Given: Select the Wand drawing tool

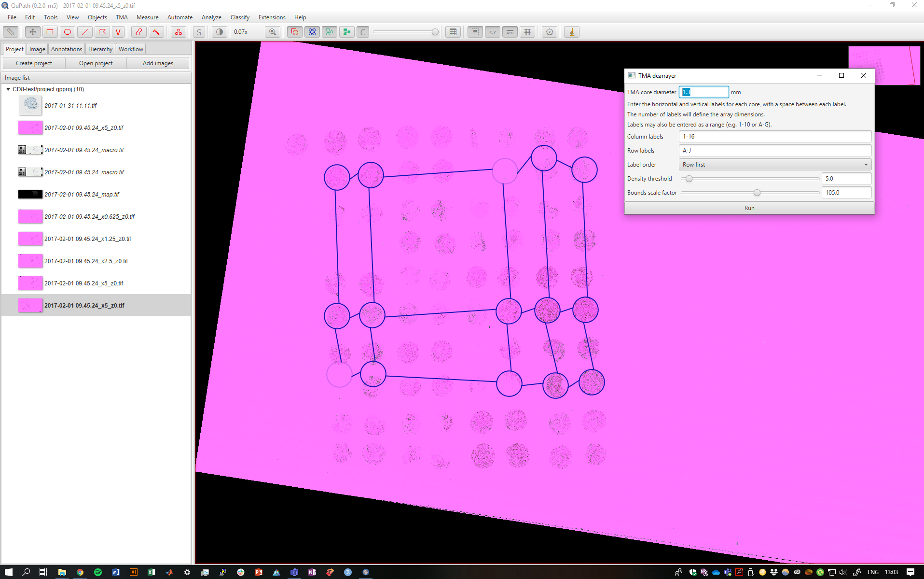Looking at the screenshot, I should (156, 32).
